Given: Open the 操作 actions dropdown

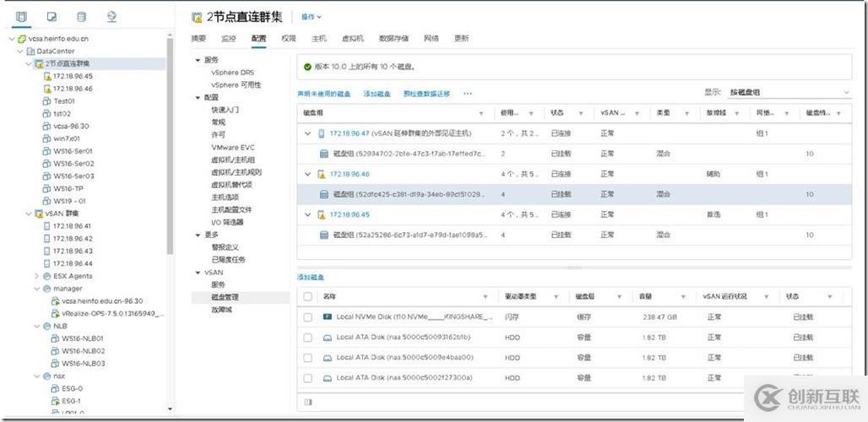Looking at the screenshot, I should [x=311, y=17].
